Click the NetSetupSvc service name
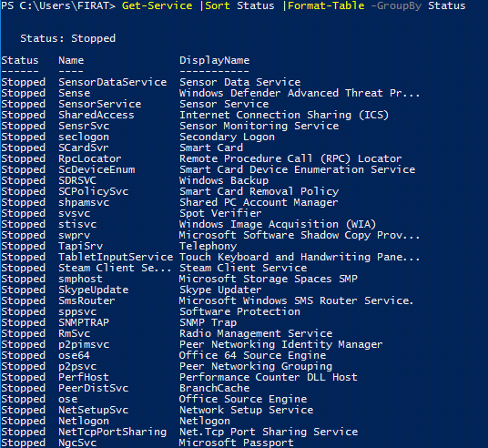Viewport: 488px width, 448px height. (94, 411)
